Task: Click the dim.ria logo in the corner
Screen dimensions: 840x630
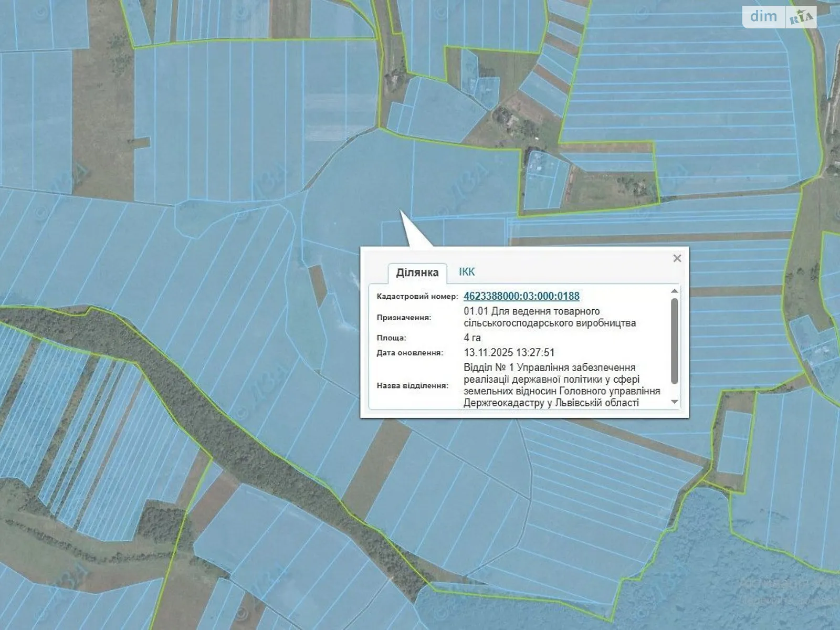Action: [779, 17]
